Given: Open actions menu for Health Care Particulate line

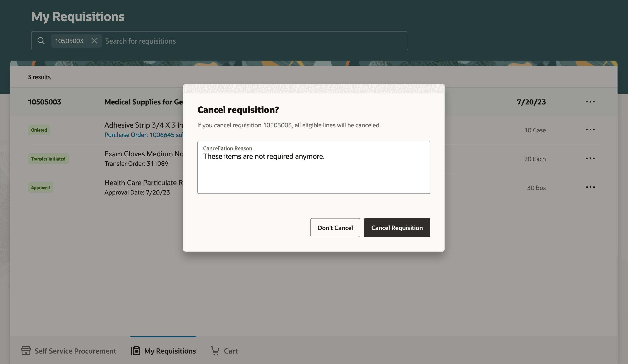Looking at the screenshot, I should coord(590,187).
